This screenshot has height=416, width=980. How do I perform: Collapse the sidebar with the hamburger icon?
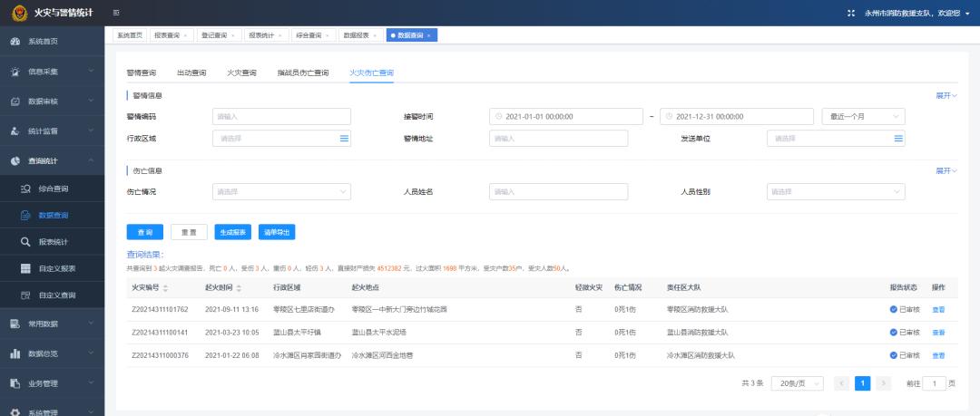(116, 13)
